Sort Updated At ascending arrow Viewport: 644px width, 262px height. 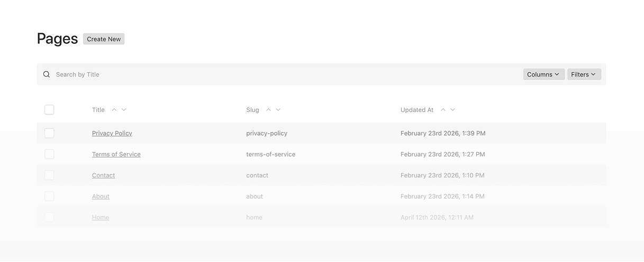click(x=443, y=110)
